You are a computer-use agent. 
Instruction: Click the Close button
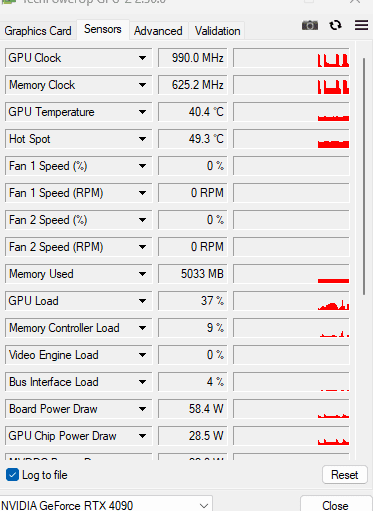pos(335,505)
